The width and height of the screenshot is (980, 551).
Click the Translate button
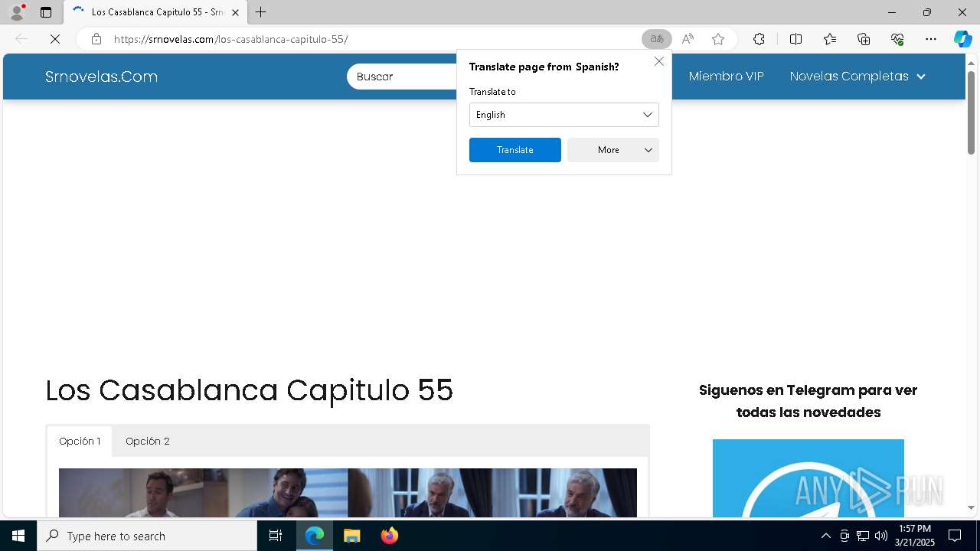[x=515, y=150]
